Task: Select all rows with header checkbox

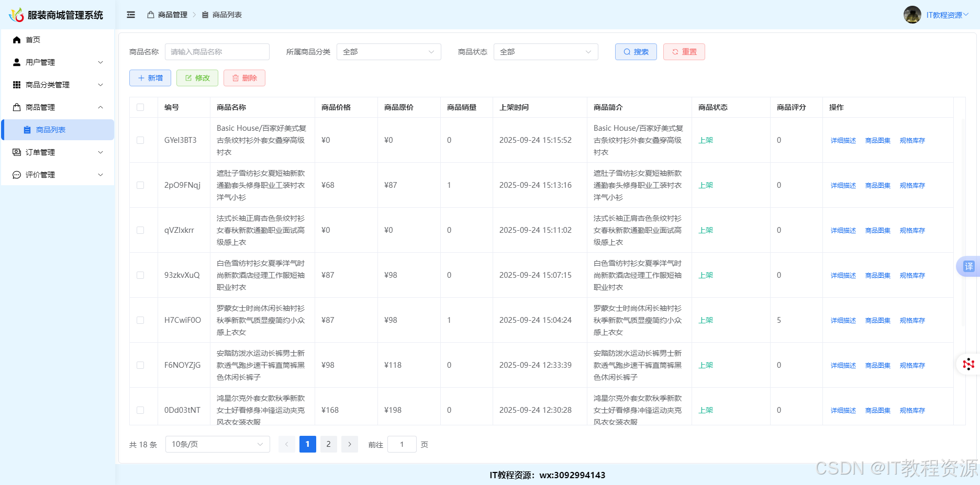Action: click(x=140, y=107)
